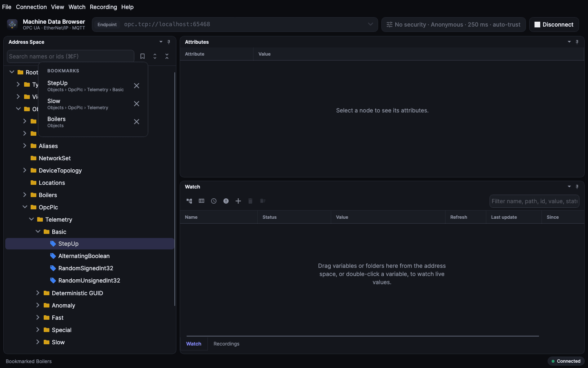Viewport: 588px width, 368px height.
Task: Open the security settings summary button
Action: [x=454, y=25]
